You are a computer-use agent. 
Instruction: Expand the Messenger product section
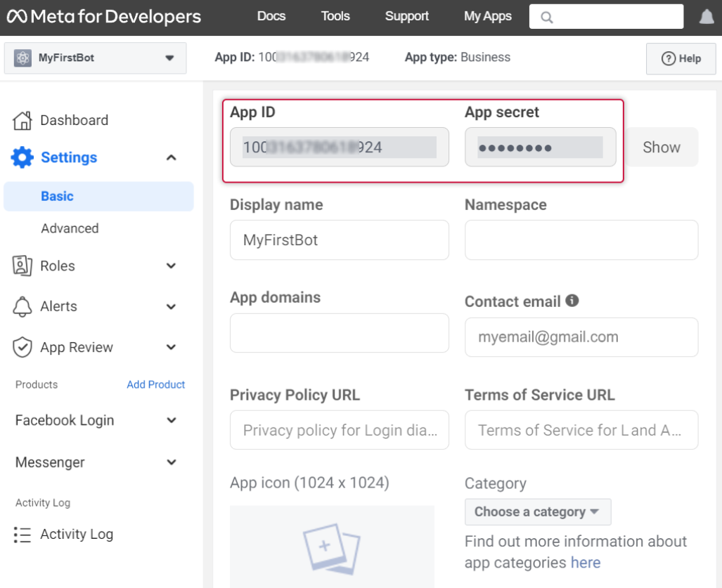(171, 462)
